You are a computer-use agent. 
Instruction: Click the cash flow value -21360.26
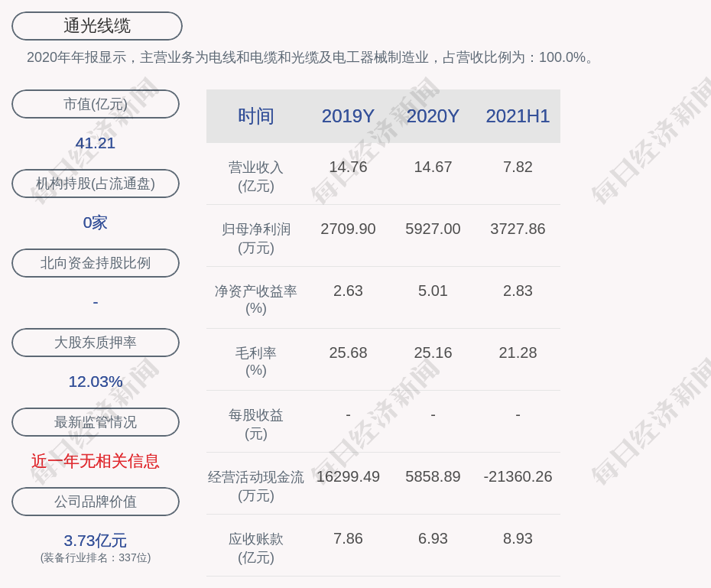[x=518, y=476]
